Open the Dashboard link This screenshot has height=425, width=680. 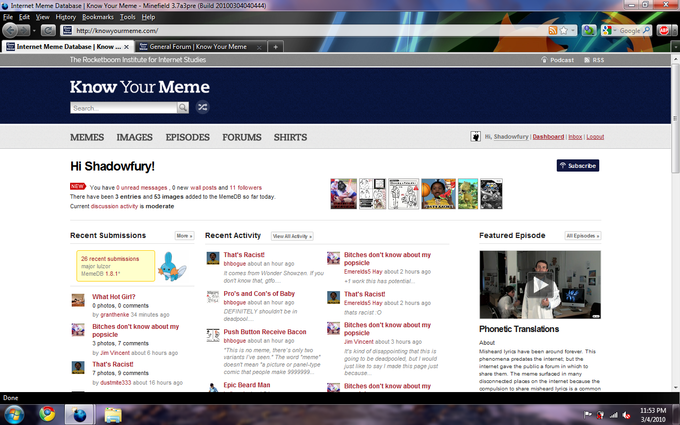coord(548,137)
